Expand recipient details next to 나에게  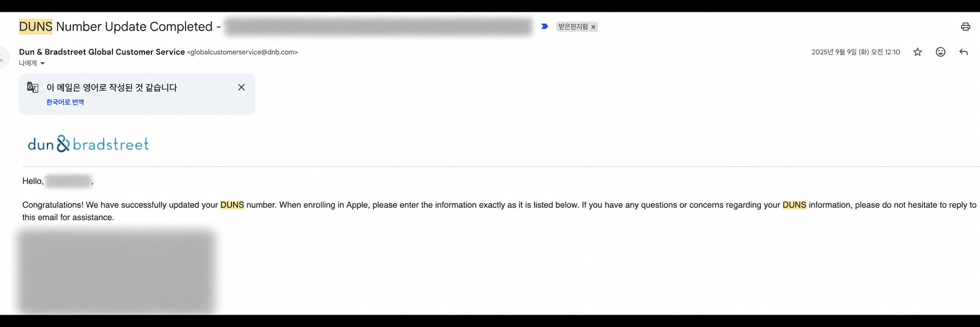(x=42, y=63)
